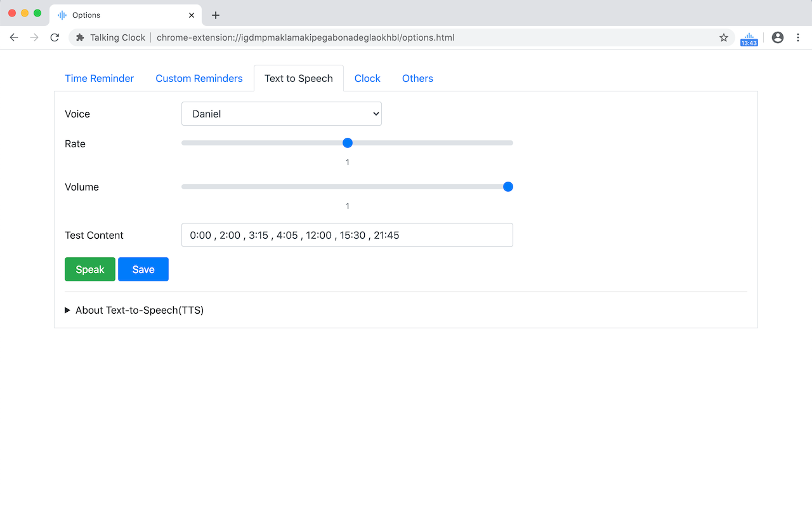The image size is (812, 508).
Task: Click the Voice label
Action: click(x=77, y=114)
